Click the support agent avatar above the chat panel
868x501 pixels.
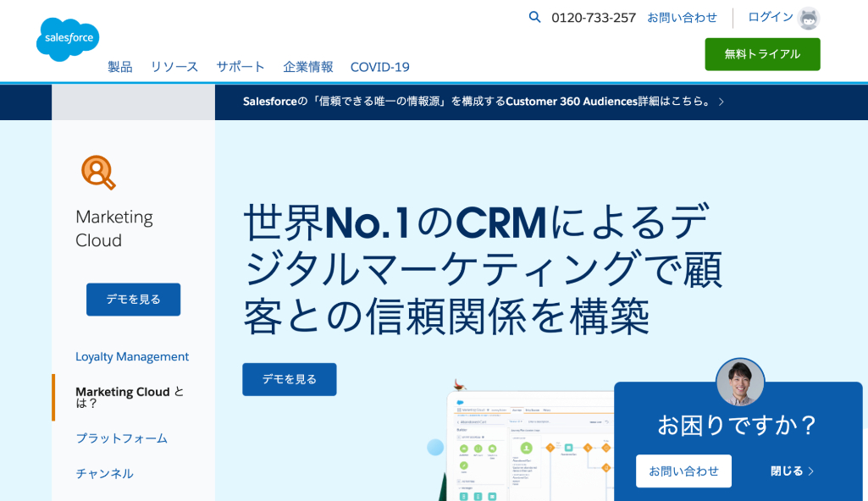[739, 383]
